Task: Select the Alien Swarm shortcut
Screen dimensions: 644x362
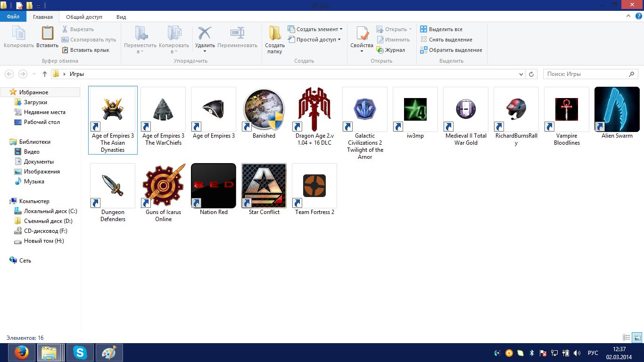Action: [x=617, y=109]
